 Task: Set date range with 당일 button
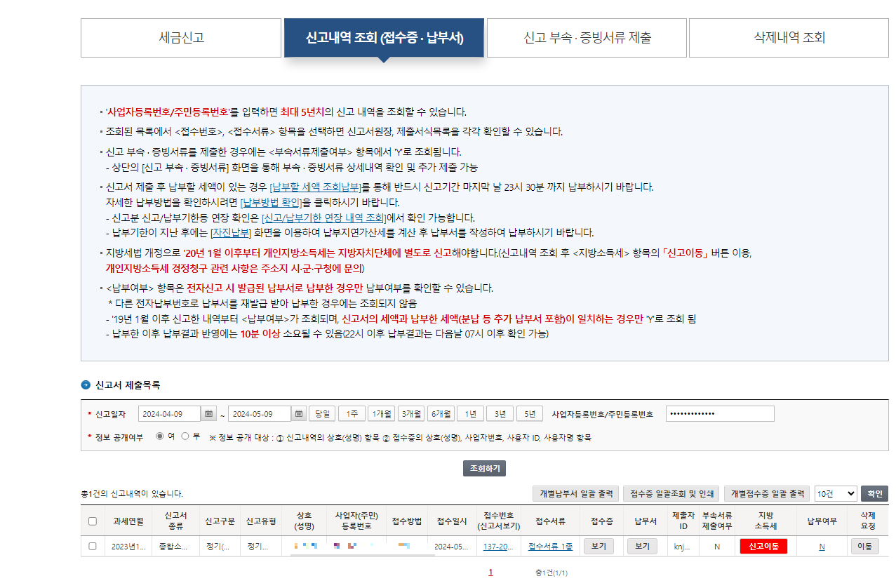coord(322,414)
